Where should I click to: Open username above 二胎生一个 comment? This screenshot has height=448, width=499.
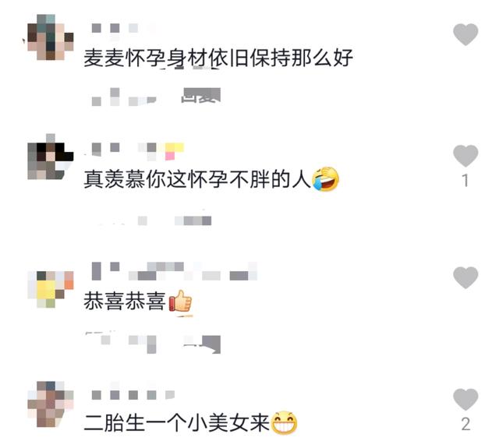point(133,395)
